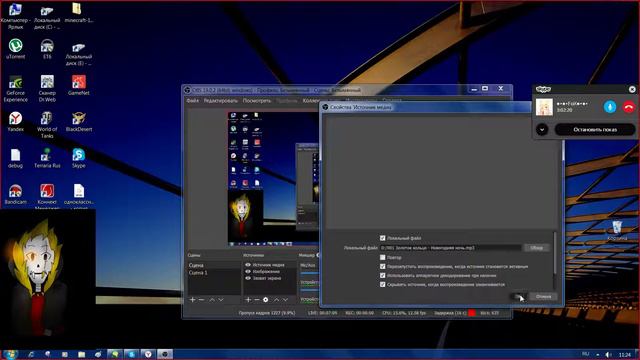Click the Skype contact avatar thumbnail

pyautogui.click(x=544, y=107)
